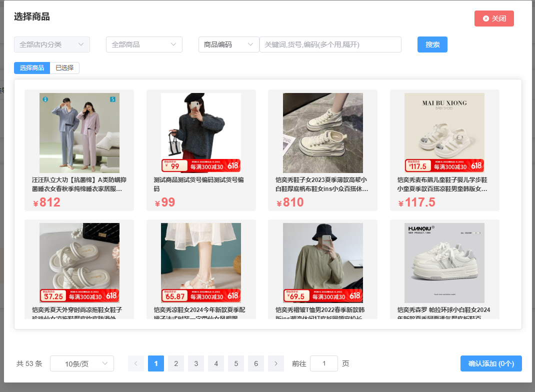Click the previous page arrow icon

(136, 363)
